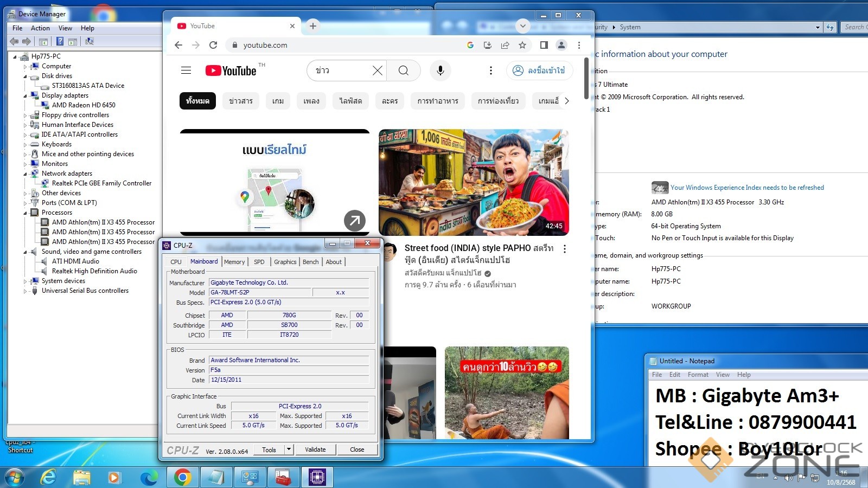
Task: Select the ข่าวสาร category chip
Action: tap(240, 101)
